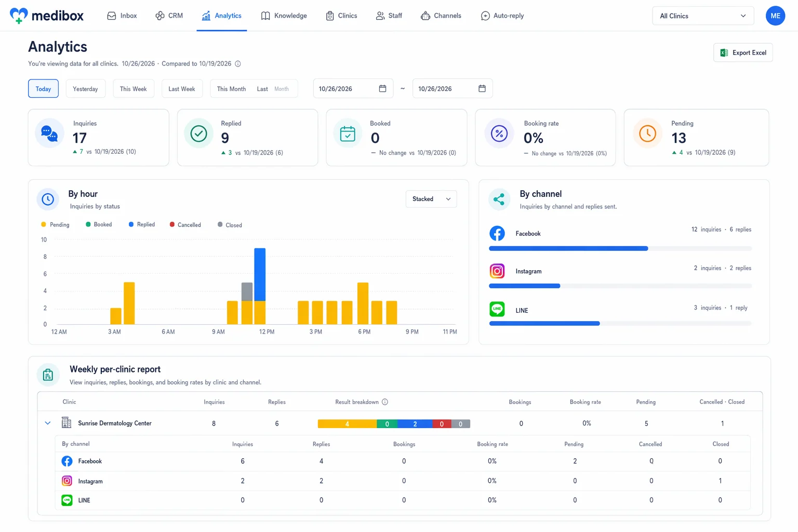The image size is (798, 532).
Task: Switch to the Clinics tab
Action: click(341, 16)
